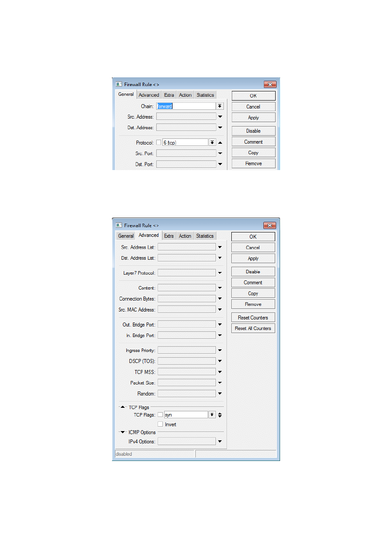Toggle the checkbox before the syn flag

[160, 414]
